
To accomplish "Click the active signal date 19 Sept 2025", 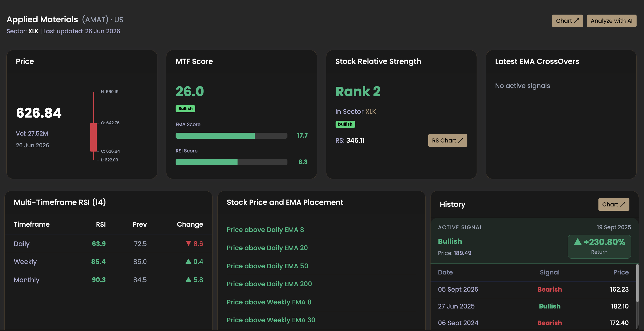I will click(x=614, y=227).
